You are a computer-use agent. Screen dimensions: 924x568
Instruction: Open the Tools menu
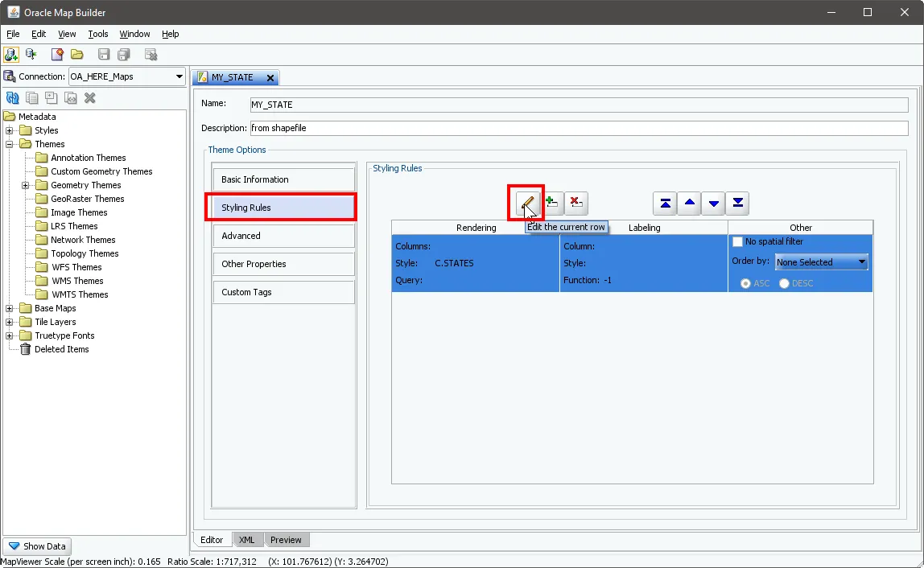coord(98,34)
